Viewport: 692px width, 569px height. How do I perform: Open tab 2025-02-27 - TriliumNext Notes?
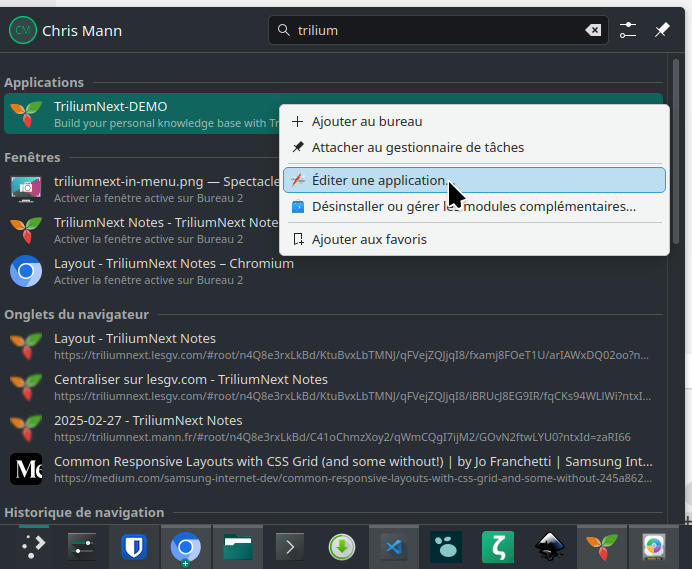tap(334, 428)
